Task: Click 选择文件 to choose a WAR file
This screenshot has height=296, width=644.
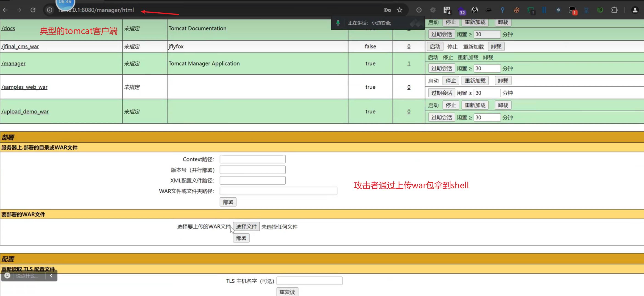Action: (246, 226)
